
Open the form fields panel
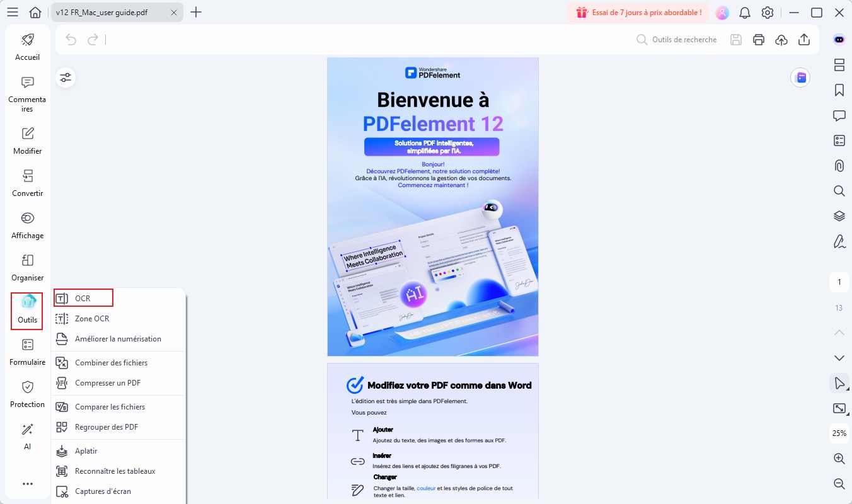[839, 140]
